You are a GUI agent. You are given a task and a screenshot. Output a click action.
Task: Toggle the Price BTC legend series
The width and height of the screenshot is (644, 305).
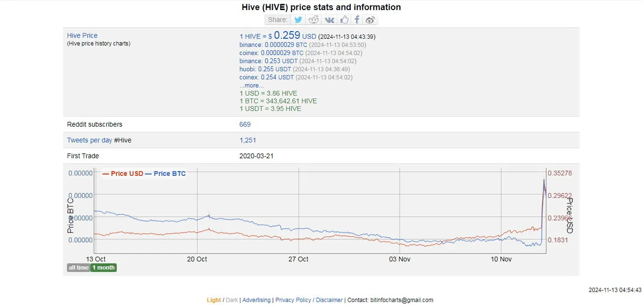(x=166, y=174)
